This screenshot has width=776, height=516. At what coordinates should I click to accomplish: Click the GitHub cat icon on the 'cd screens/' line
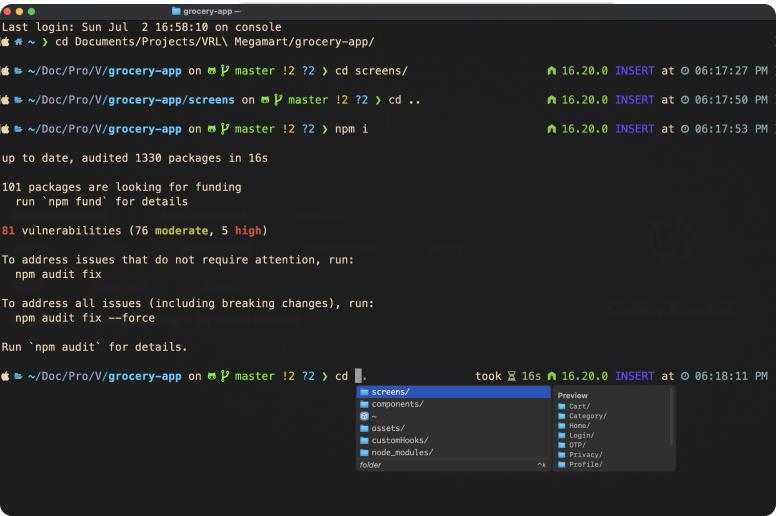coord(212,71)
